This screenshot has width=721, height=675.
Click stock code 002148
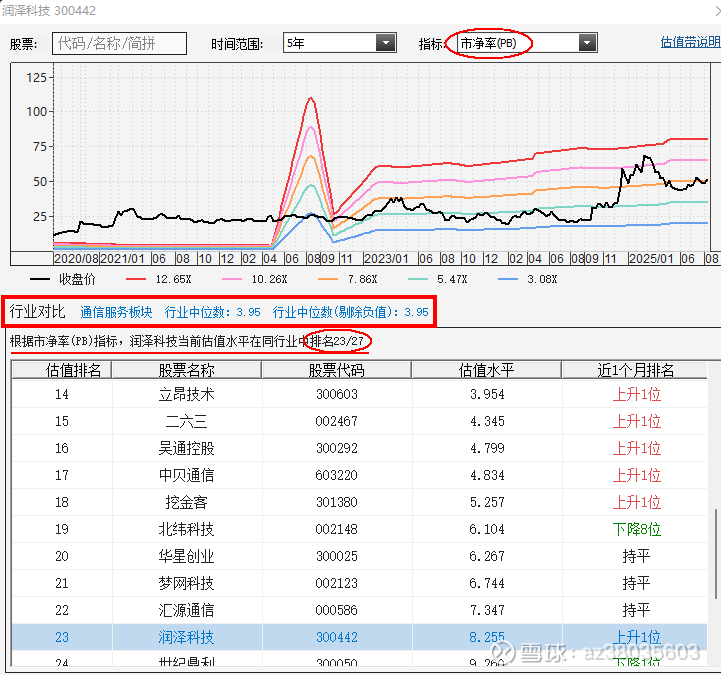(x=337, y=529)
